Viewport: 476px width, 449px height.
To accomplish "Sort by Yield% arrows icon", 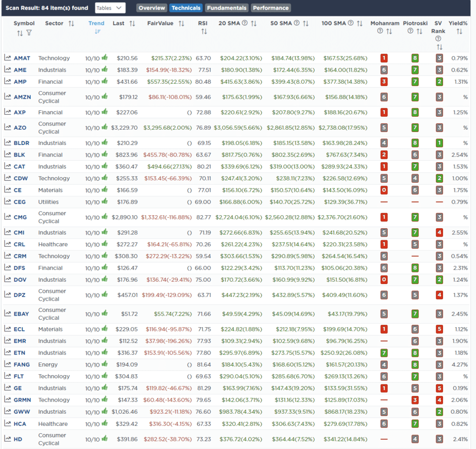I will 459,31.
